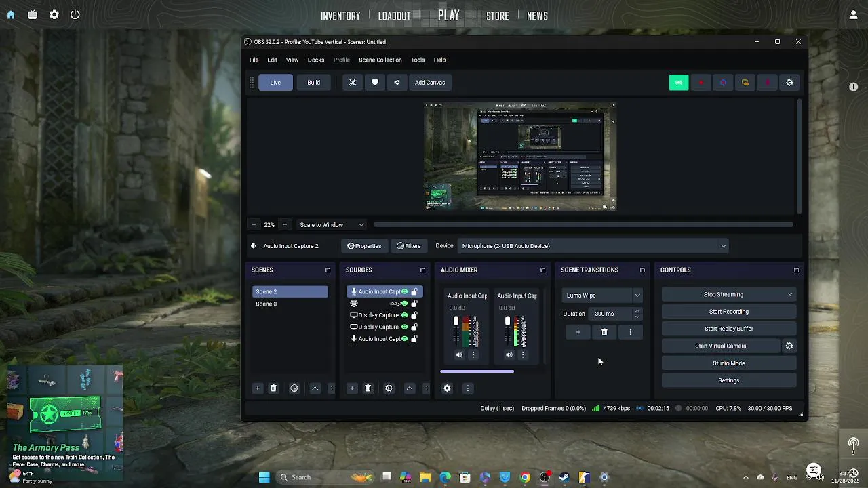Viewport: 868px width, 488px height.
Task: Open Audio Mixer panel three-dot menu
Action: coord(467,388)
